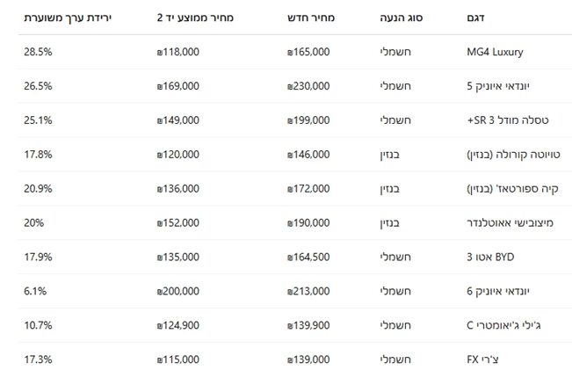Click the ₪164,500 new price cell
This screenshot has width=572, height=392.
pos(308,258)
